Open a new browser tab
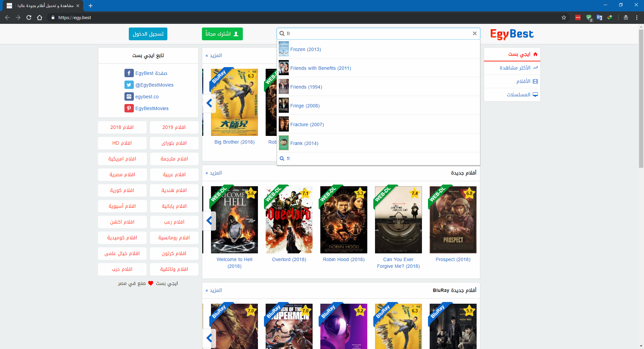This screenshot has width=644, height=349. (91, 6)
